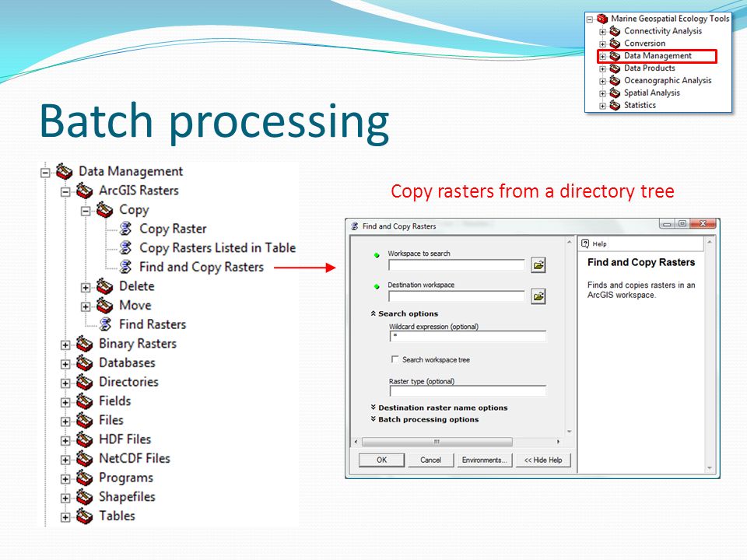The height and width of the screenshot is (560, 747).
Task: Click the Oceanographic Analysis toolset icon
Action: (x=615, y=80)
